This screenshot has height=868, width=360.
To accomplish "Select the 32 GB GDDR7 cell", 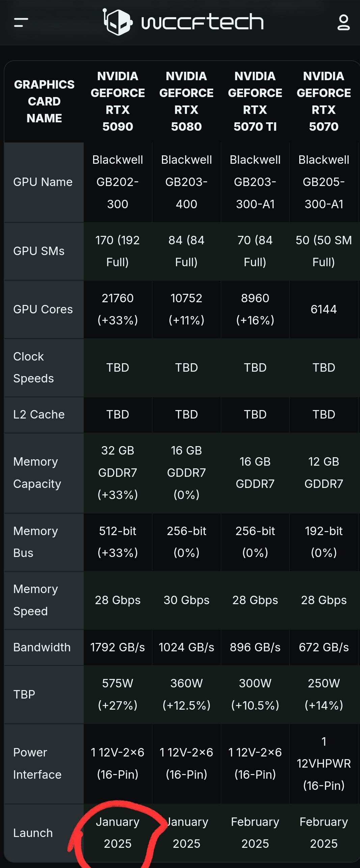I will pyautogui.click(x=118, y=473).
